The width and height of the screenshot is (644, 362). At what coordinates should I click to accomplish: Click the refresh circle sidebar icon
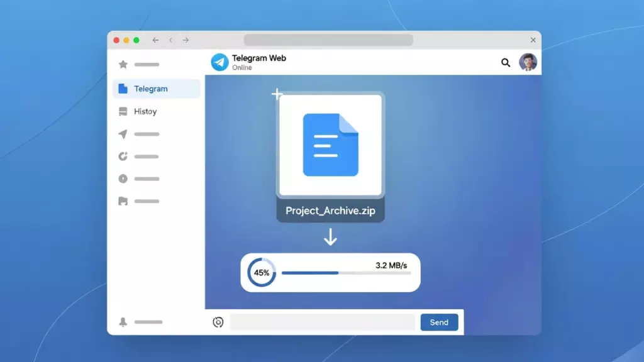[x=123, y=156]
